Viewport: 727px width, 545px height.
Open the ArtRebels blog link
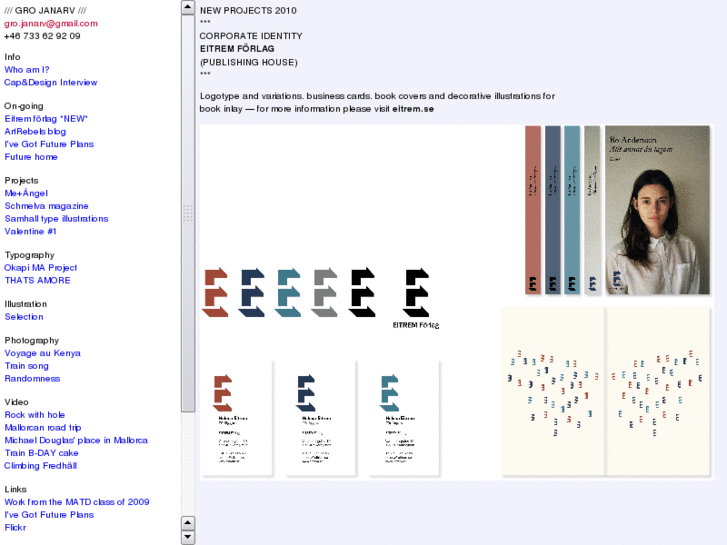pyautogui.click(x=35, y=131)
